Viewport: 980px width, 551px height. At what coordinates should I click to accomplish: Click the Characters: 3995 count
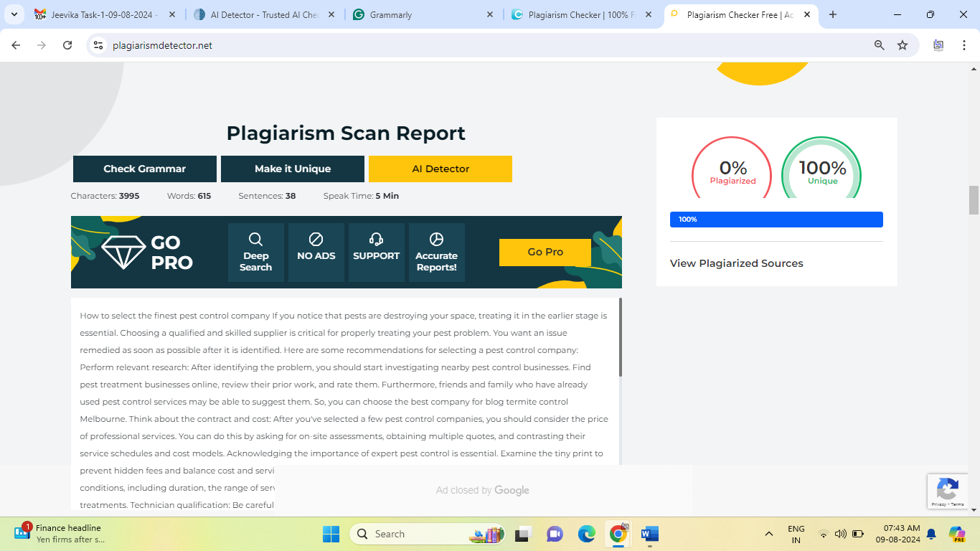105,196
